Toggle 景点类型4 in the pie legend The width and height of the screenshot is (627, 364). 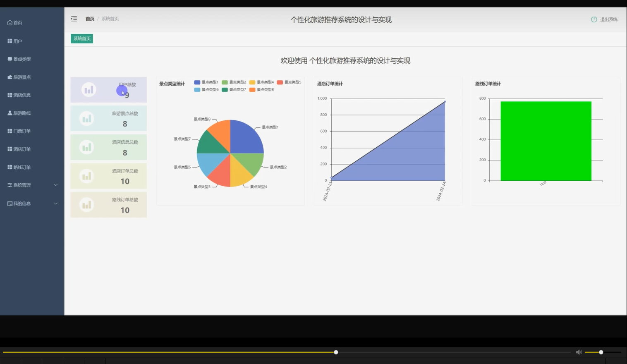(261, 82)
